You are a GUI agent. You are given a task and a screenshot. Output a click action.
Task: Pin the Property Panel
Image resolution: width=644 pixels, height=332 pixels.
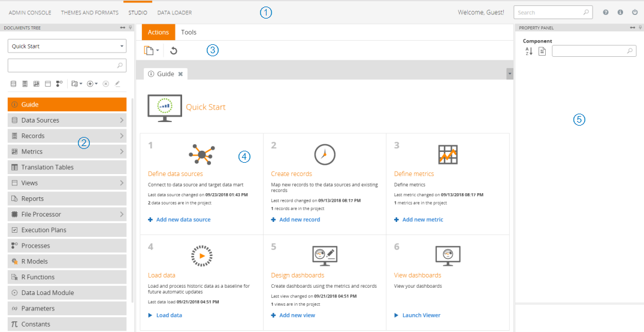point(640,28)
